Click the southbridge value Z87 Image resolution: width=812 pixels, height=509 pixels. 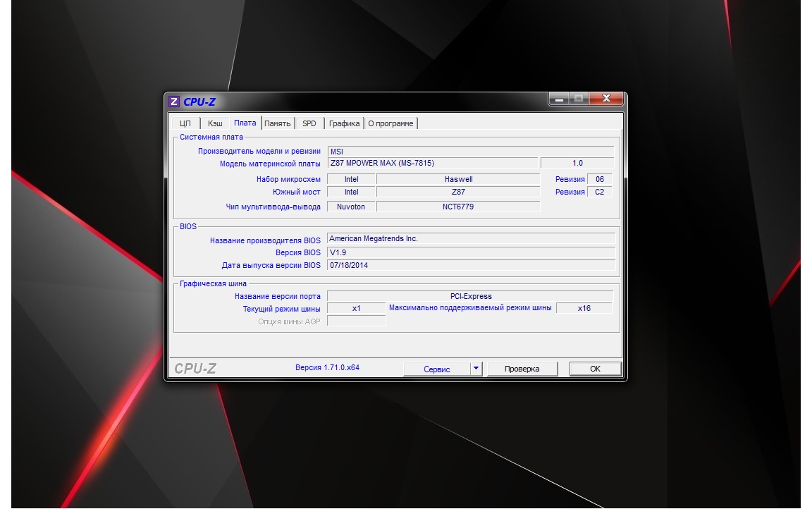pyautogui.click(x=458, y=192)
